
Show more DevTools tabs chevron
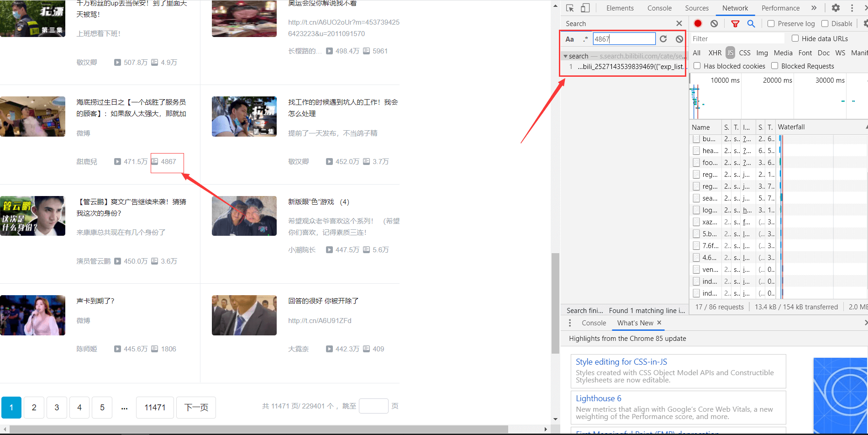click(814, 8)
